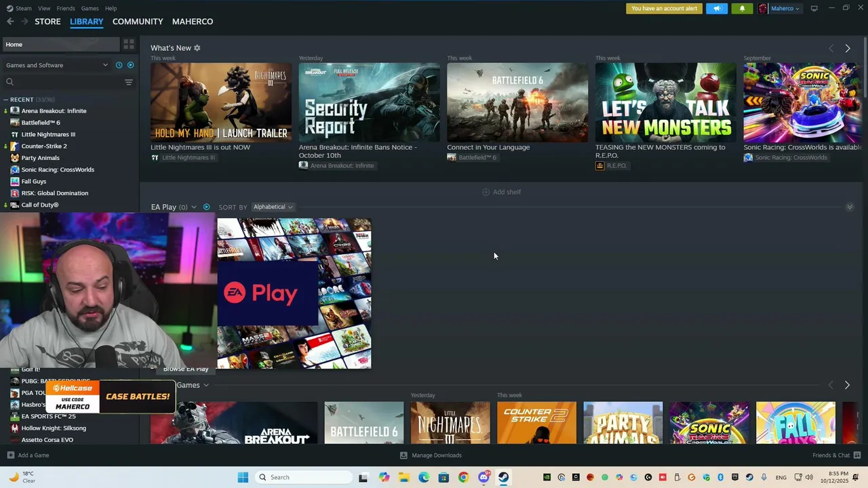Open advanced filter options in the sidebar
The width and height of the screenshot is (868, 488).
click(128, 82)
